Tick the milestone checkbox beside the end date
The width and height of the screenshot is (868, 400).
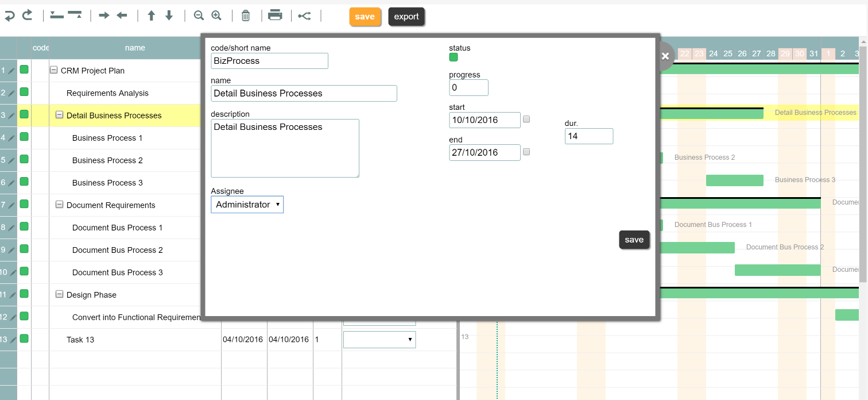pyautogui.click(x=526, y=152)
